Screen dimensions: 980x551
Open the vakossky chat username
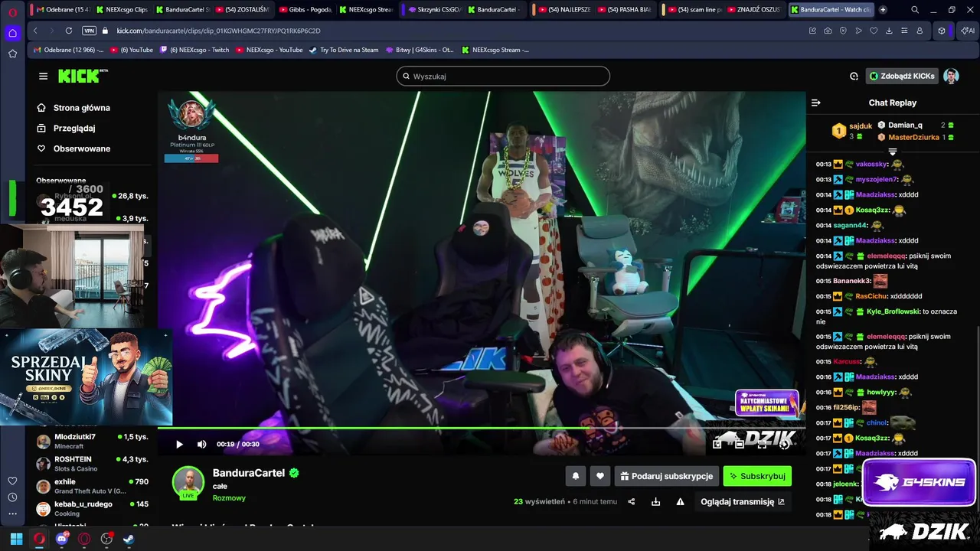[x=871, y=164]
